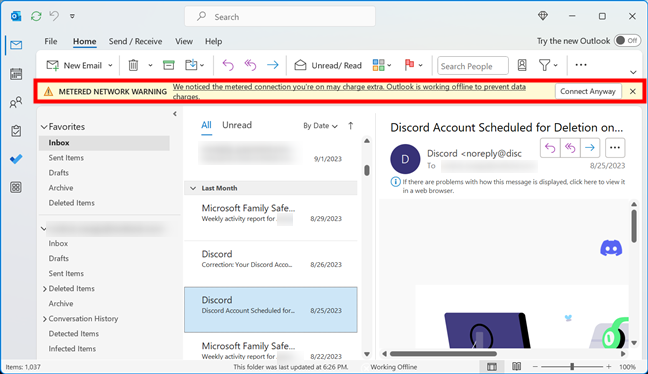Open More Apps grid in sidebar
The image size is (648, 374).
tap(16, 188)
